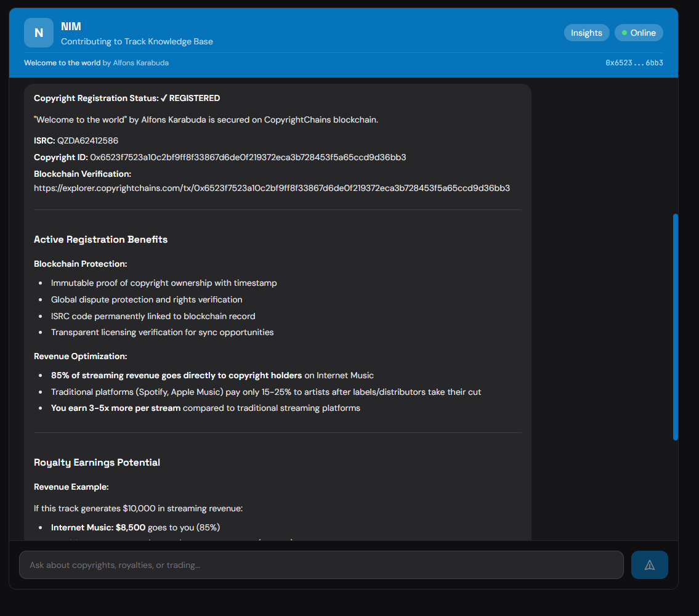Open the explorer.copyrightchains.com verification link
699x616 pixels.
point(272,188)
